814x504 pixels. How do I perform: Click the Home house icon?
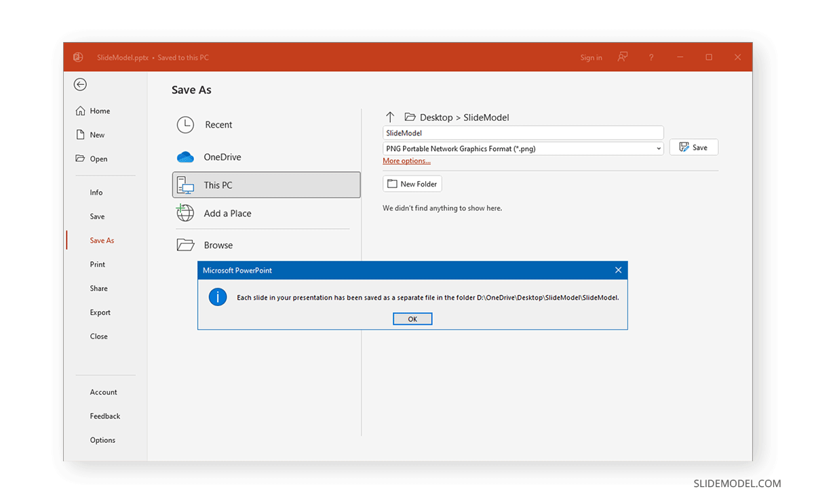81,111
